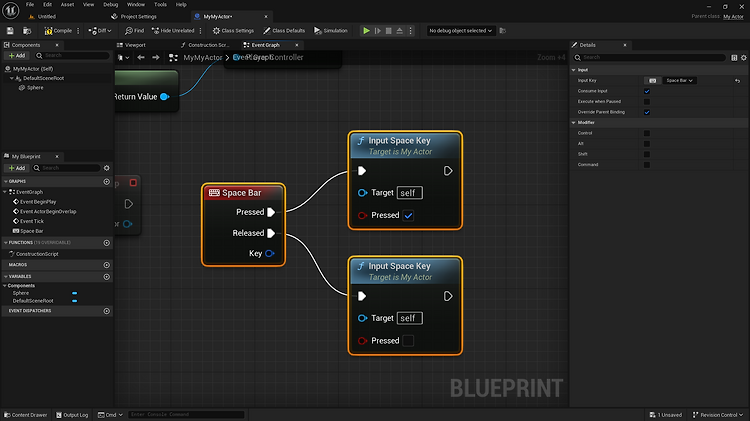The width and height of the screenshot is (750, 421).
Task: Click the key selector keyboard icon
Action: click(x=652, y=80)
